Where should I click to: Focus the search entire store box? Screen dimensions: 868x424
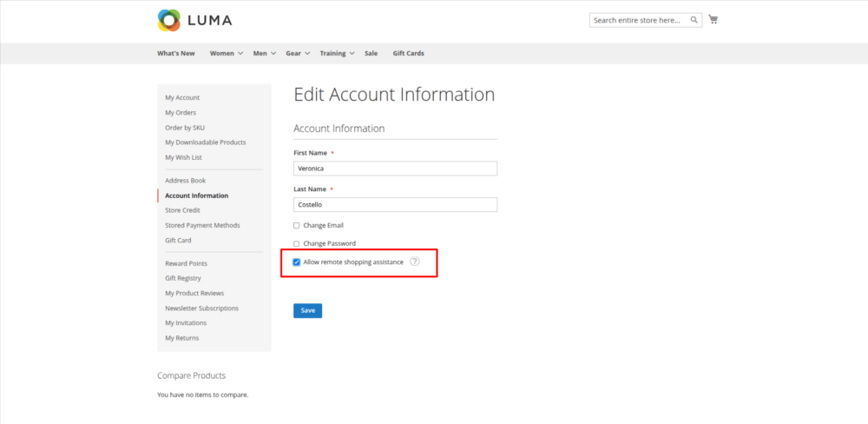tap(638, 20)
